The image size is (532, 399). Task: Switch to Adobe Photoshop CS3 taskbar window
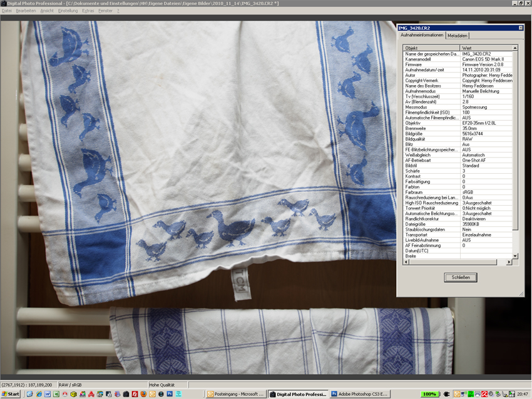pyautogui.click(x=361, y=394)
